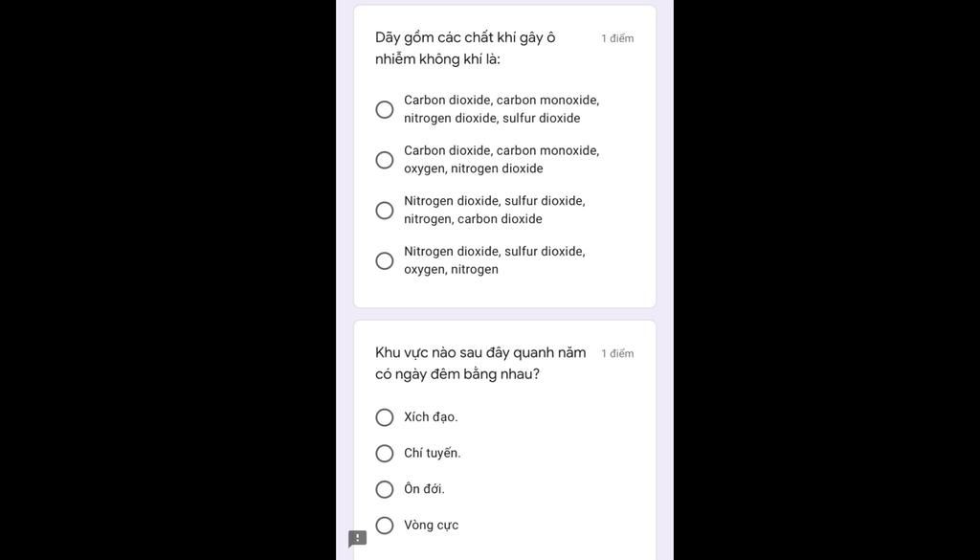
Task: Select radio circle for 'Xích đạo.'
Action: [385, 417]
